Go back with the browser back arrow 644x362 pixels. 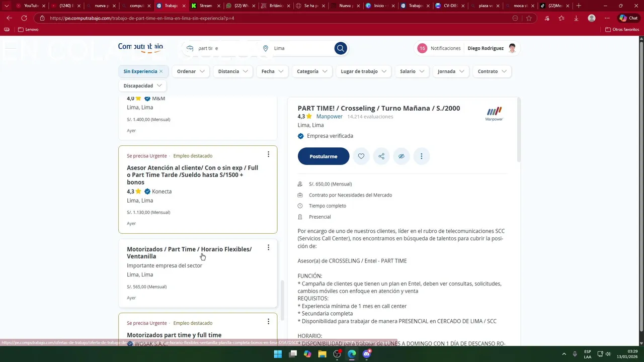(9, 18)
